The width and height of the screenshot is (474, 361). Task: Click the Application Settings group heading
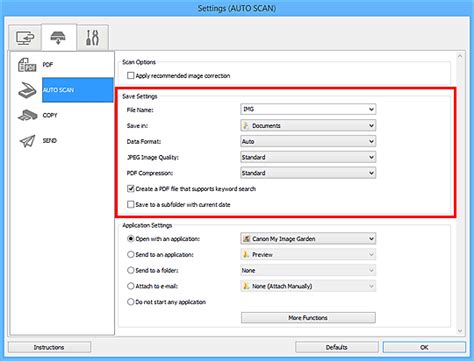pyautogui.click(x=147, y=225)
